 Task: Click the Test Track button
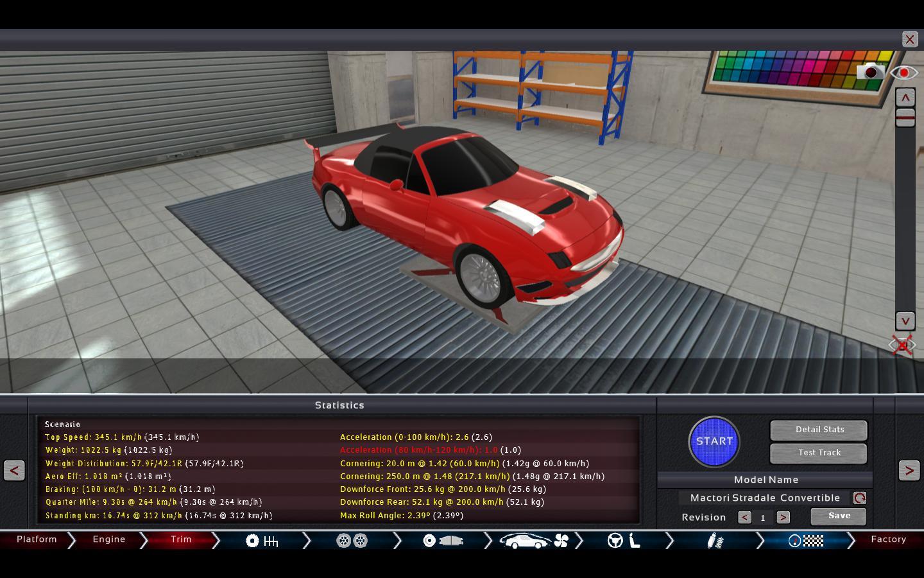[819, 453]
